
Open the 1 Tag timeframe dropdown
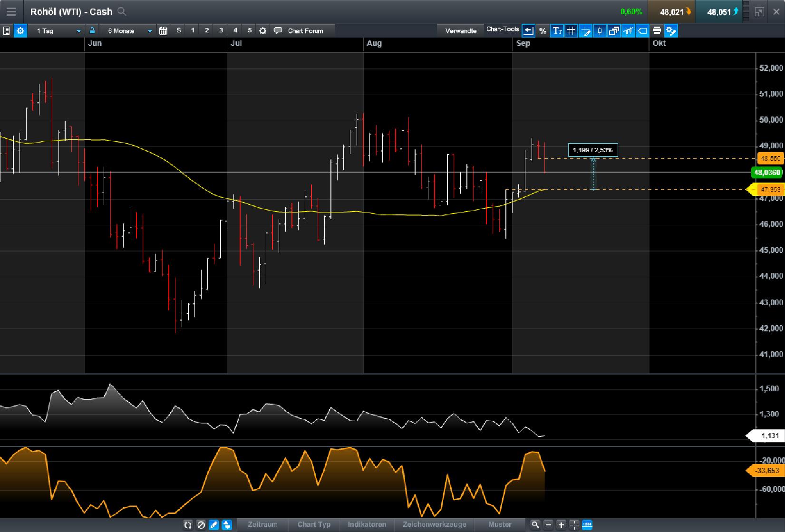coord(57,30)
